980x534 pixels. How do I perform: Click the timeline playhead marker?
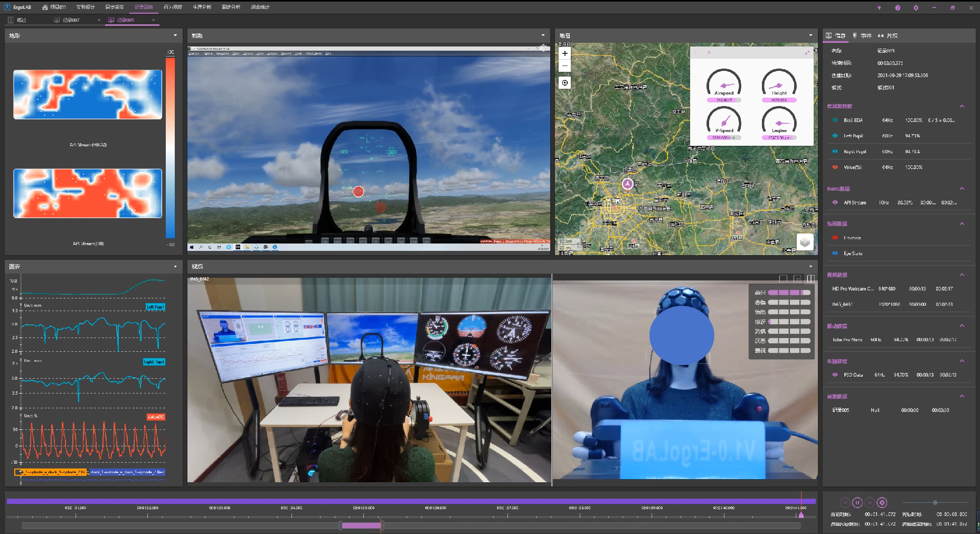pos(801,514)
